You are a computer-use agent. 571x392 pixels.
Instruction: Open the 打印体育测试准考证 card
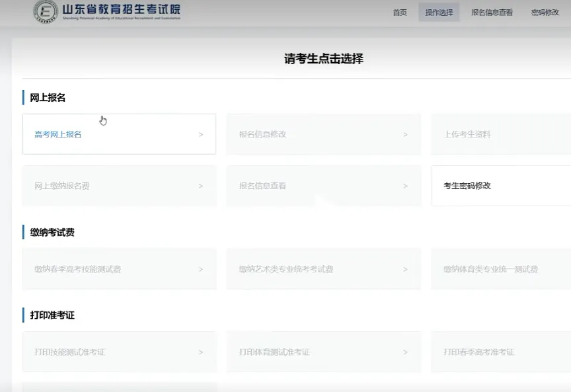click(324, 352)
